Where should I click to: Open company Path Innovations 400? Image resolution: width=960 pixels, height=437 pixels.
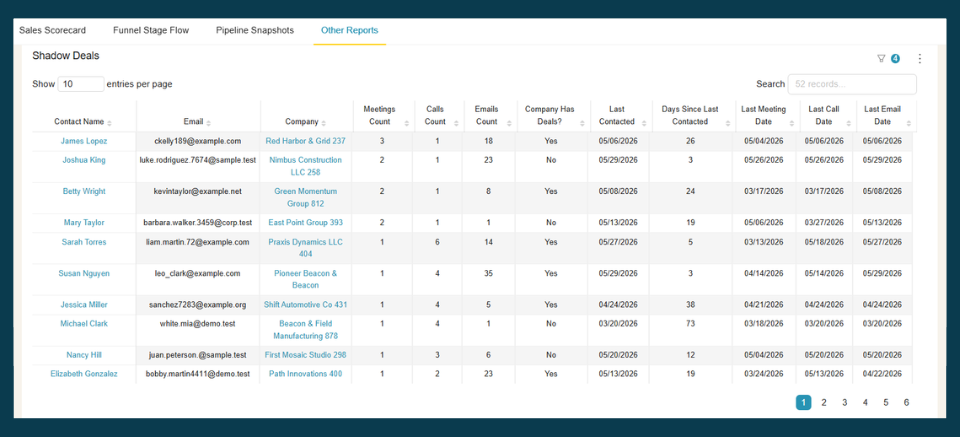tap(306, 374)
